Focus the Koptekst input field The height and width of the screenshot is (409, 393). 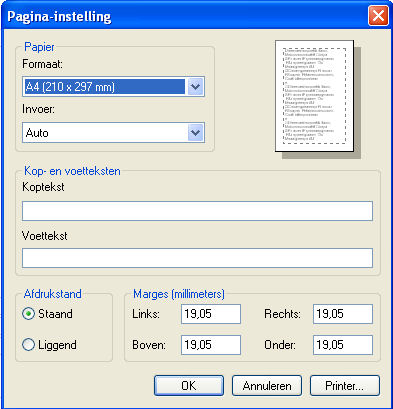[x=197, y=211]
